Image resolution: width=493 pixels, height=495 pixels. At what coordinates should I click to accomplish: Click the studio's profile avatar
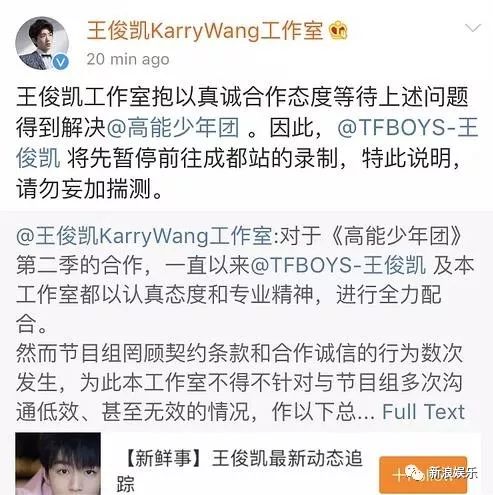[x=42, y=43]
